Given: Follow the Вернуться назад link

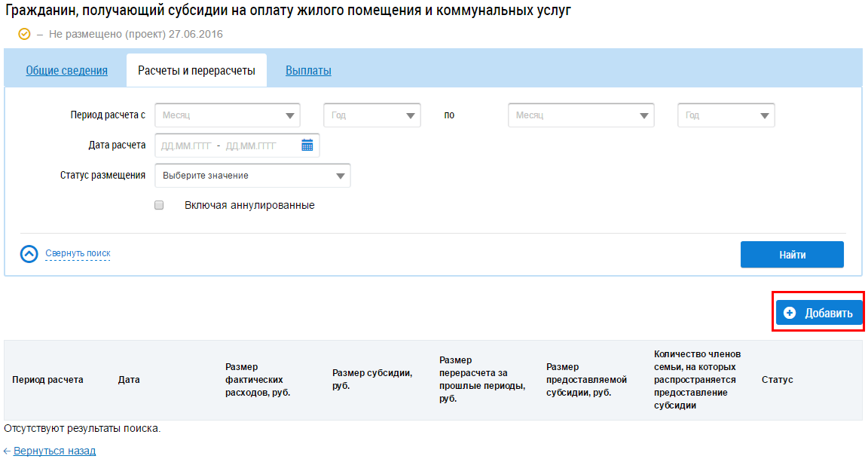Looking at the screenshot, I should coord(54,451).
